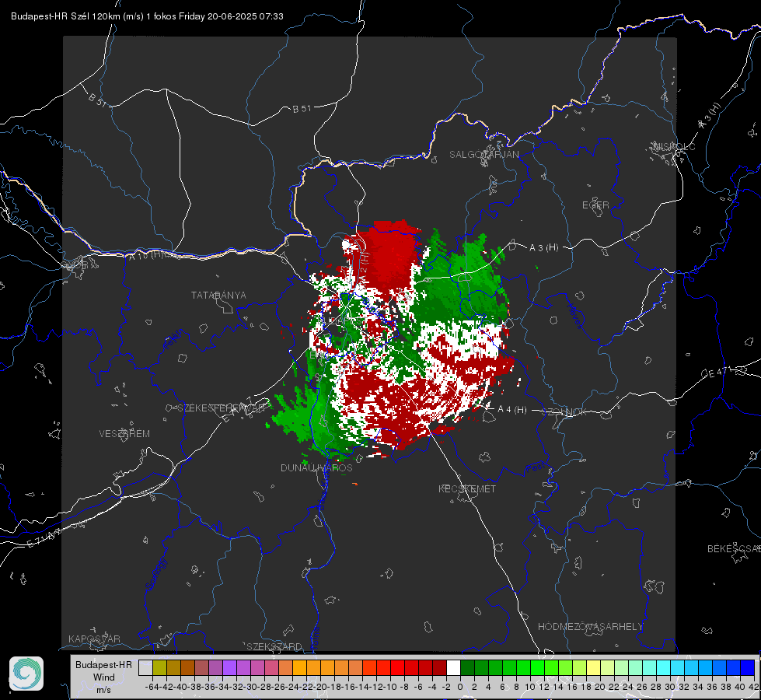Click the EGER city label

pyautogui.click(x=595, y=205)
